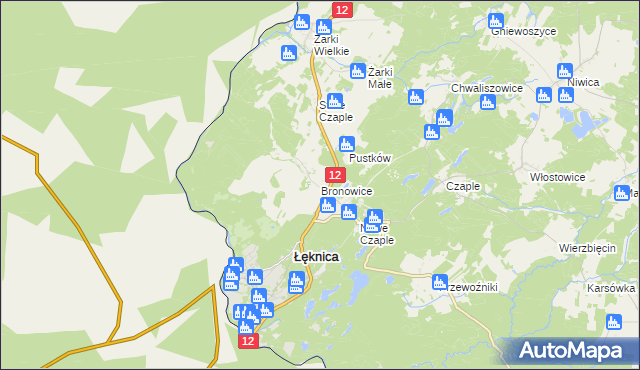This screenshot has height=370, width=640.
Task: Select the Nowe Czaple label
Action: [x=377, y=234]
